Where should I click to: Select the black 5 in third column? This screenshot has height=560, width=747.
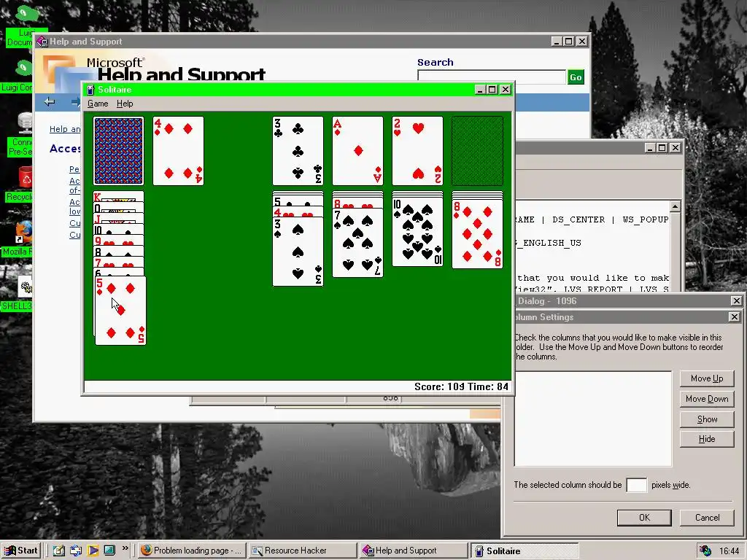pyautogui.click(x=298, y=201)
